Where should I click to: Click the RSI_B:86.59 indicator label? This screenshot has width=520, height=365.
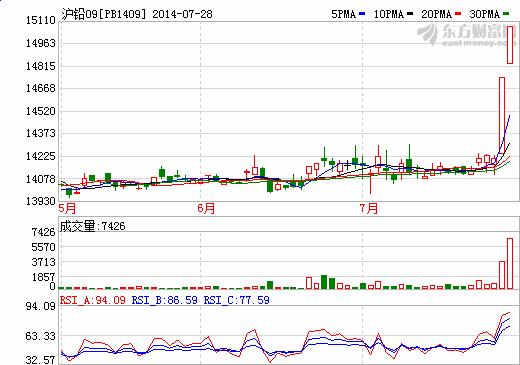pyautogui.click(x=165, y=300)
